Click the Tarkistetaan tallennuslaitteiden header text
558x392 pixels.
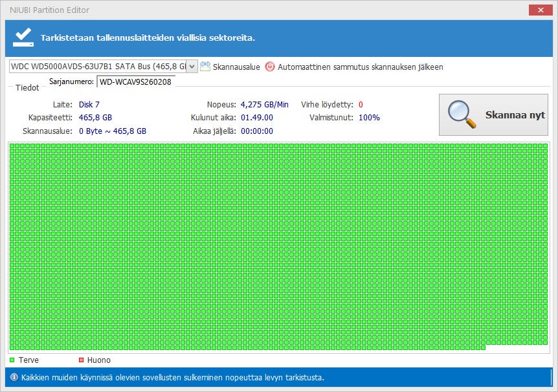[148, 38]
